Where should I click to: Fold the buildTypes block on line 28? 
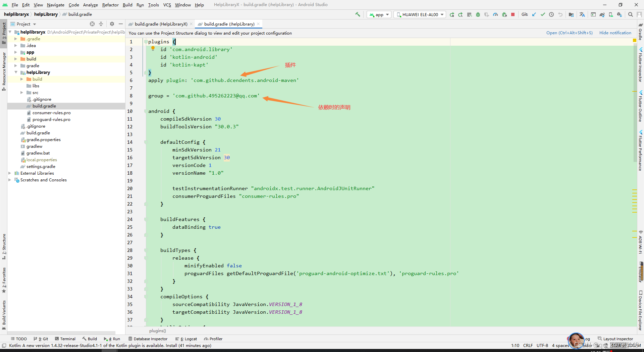(x=146, y=250)
